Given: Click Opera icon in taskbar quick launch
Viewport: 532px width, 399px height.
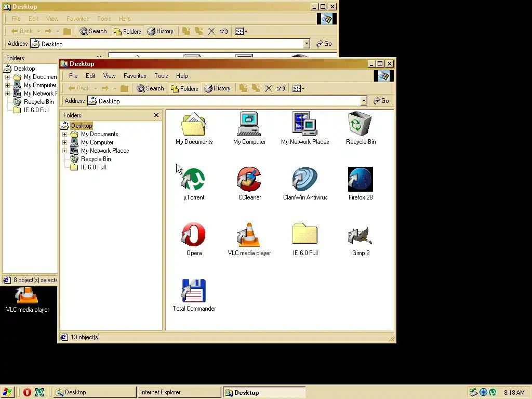Looking at the screenshot, I should pos(27,393).
